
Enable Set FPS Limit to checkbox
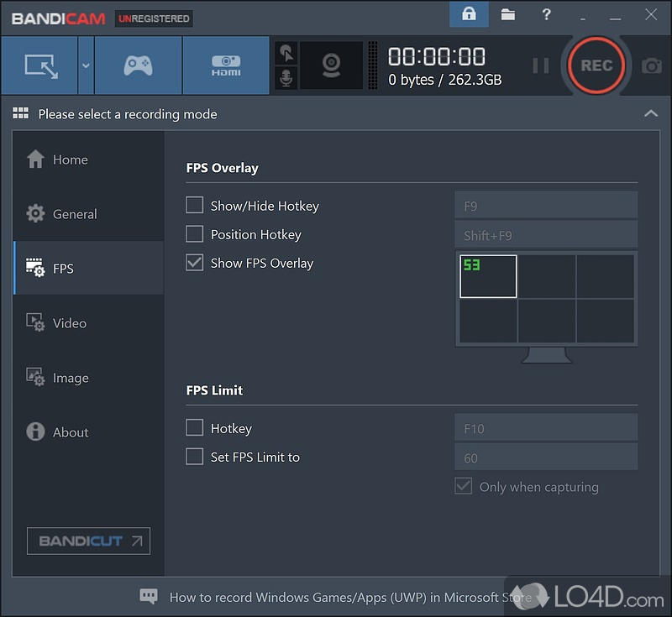pos(195,457)
